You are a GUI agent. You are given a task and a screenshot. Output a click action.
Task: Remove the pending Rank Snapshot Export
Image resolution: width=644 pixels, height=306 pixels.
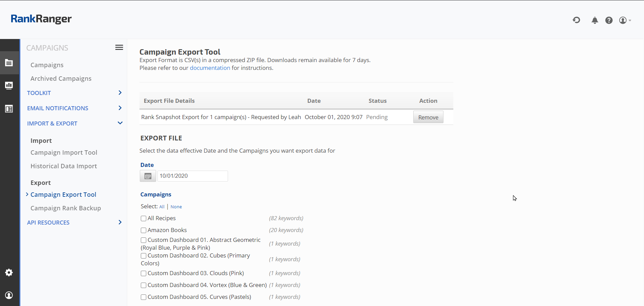(x=428, y=117)
